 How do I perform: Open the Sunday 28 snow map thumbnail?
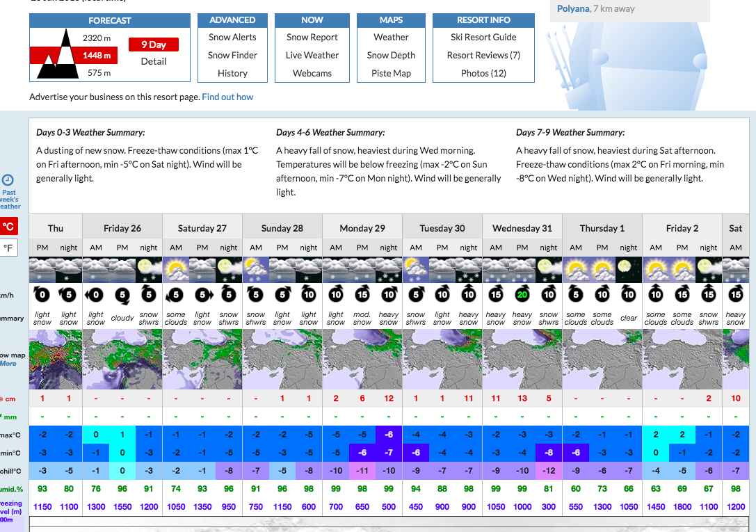point(282,360)
